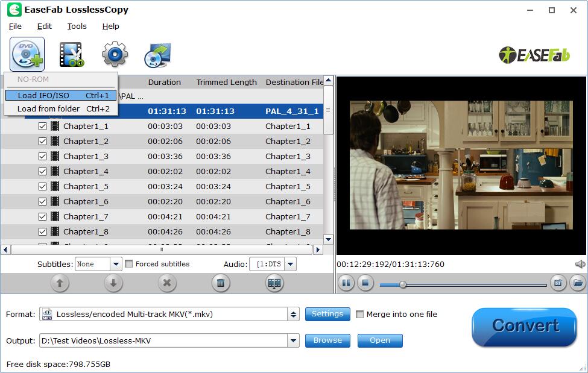Uncheck the Chapter1_4 checkbox
The image size is (588, 373).
tap(42, 171)
